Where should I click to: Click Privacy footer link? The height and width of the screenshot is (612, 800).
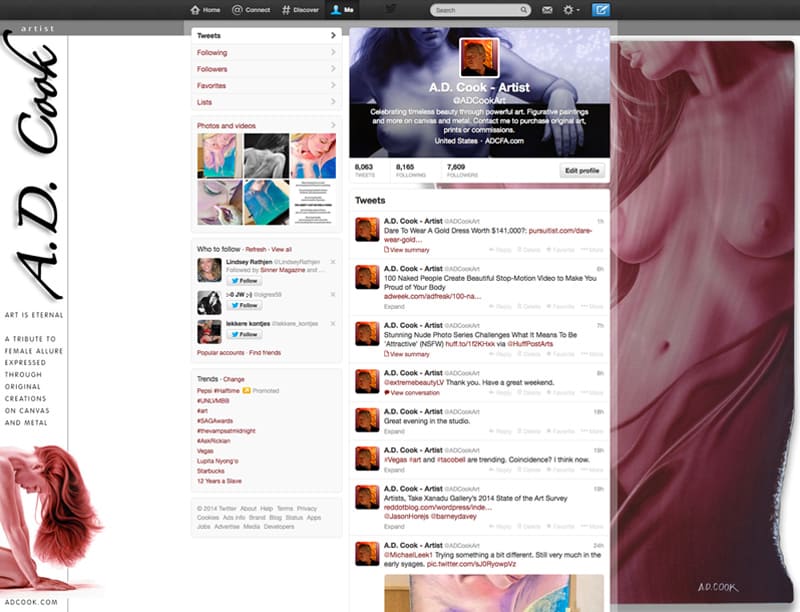(x=307, y=508)
